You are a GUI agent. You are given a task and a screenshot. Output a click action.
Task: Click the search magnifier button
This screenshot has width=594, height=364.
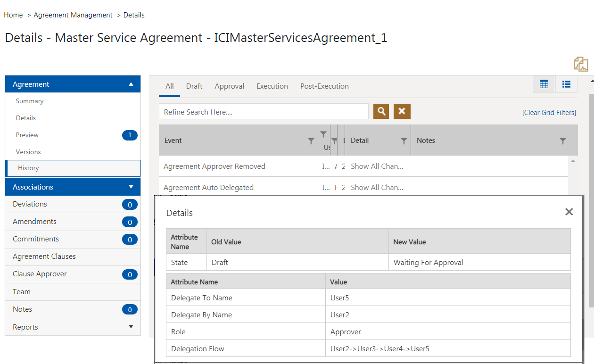(x=381, y=111)
